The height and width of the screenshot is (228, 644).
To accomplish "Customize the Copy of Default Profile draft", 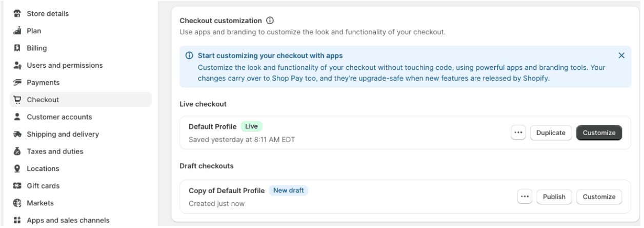I will [599, 197].
